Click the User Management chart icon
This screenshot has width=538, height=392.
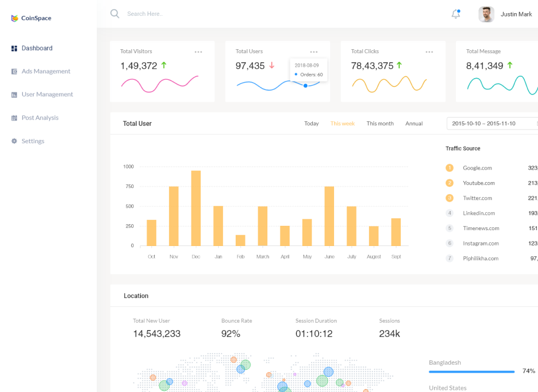click(x=14, y=95)
